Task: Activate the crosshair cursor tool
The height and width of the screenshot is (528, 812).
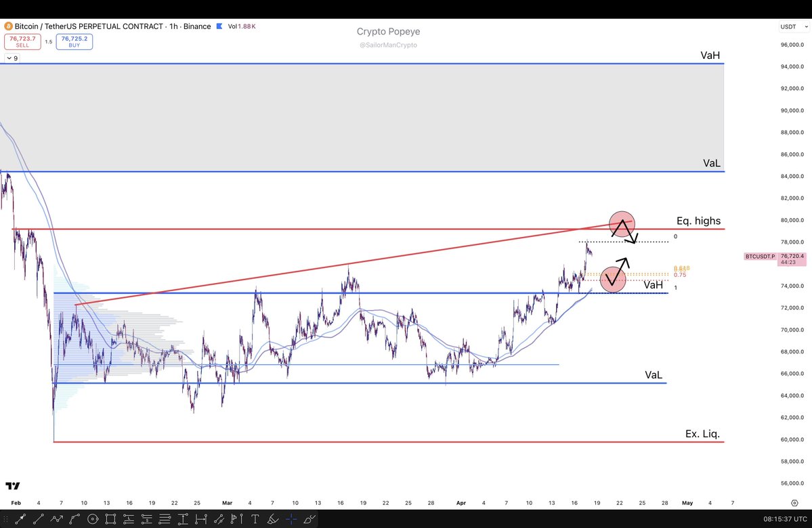Action: (x=292, y=519)
